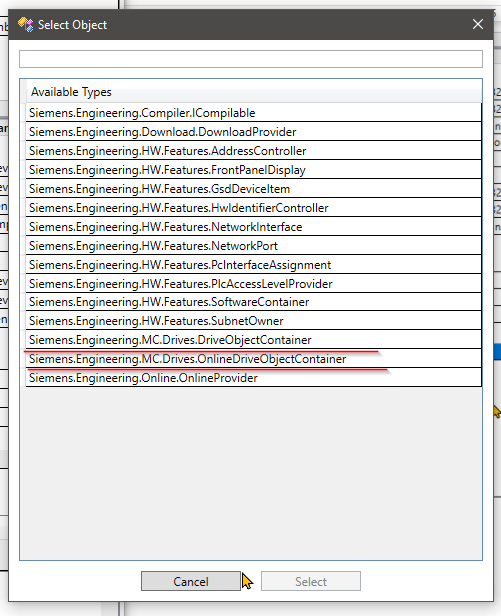Screen dimensions: 501x616
Task: Pick HW.Features.PcInterfaceAssignment type
Action: pyautogui.click(x=253, y=264)
